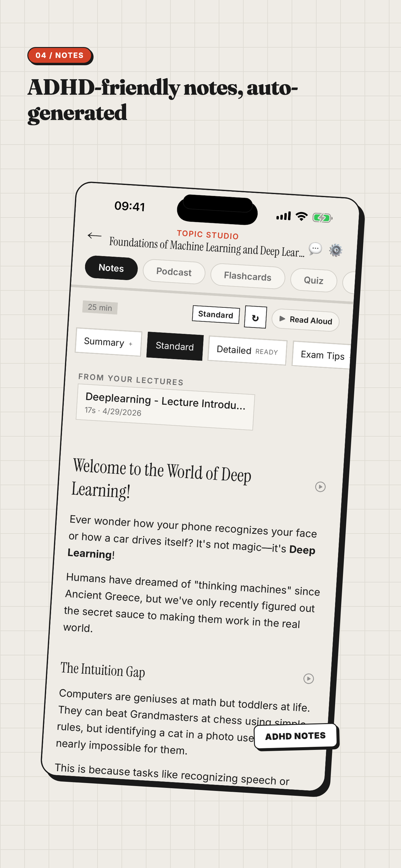Screen dimensions: 401x868
Task: Switch to the Podcast tab
Action: [174, 272]
